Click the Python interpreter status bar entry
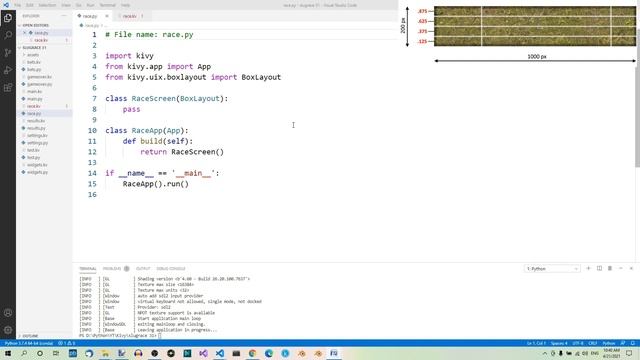Image resolution: width=640 pixels, height=360 pixels. click(29, 343)
